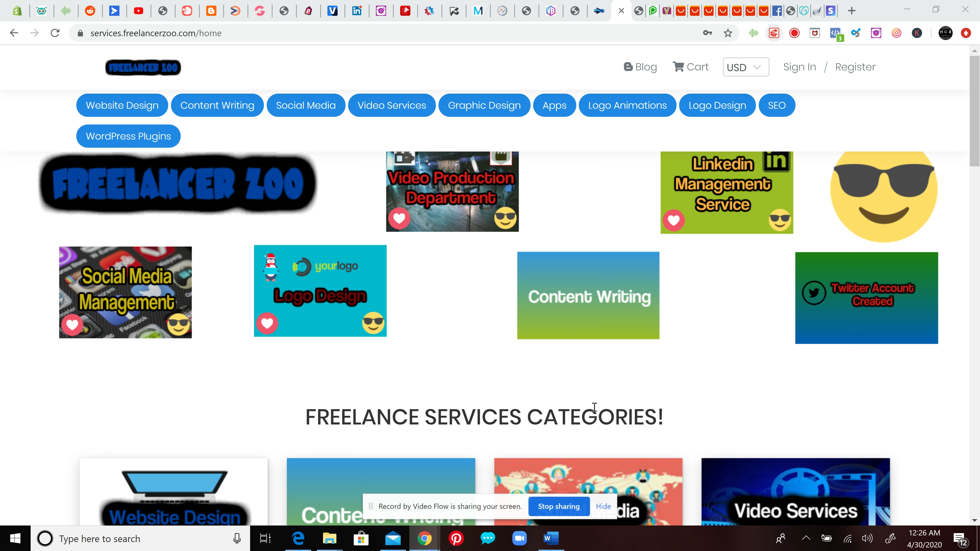Viewport: 980px width, 551px height.
Task: Open the Video Services category card
Action: click(x=795, y=492)
